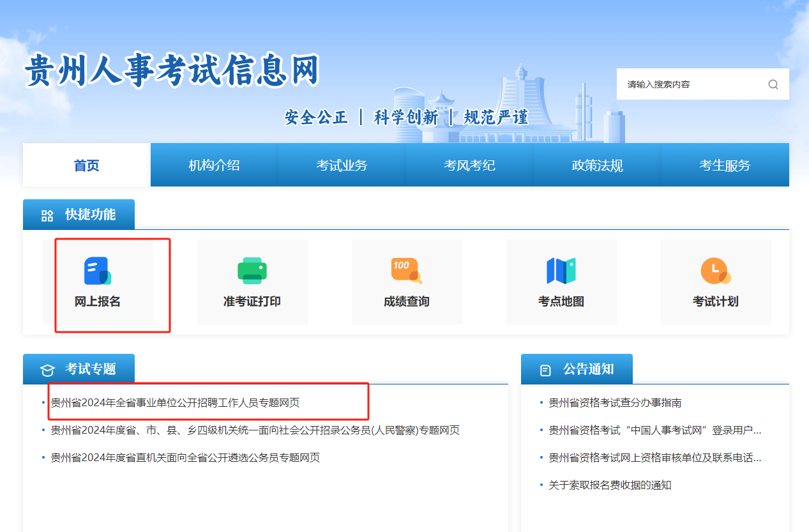809x532 pixels.
Task: Click the 成绩查询 score icon
Action: click(406, 271)
